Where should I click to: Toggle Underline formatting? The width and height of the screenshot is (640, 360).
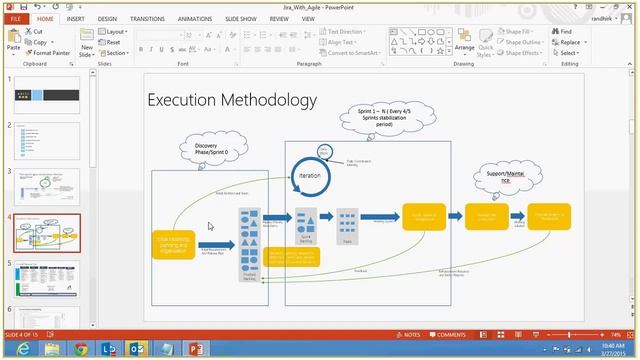161,49
